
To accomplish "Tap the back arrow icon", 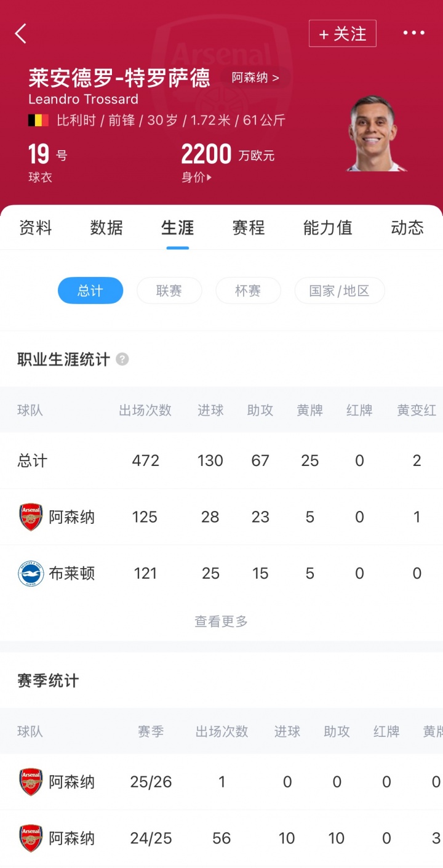I will click(21, 33).
